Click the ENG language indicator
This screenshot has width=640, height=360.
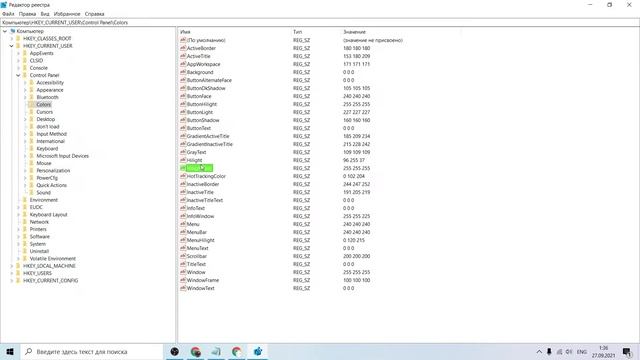pyautogui.click(x=582, y=351)
